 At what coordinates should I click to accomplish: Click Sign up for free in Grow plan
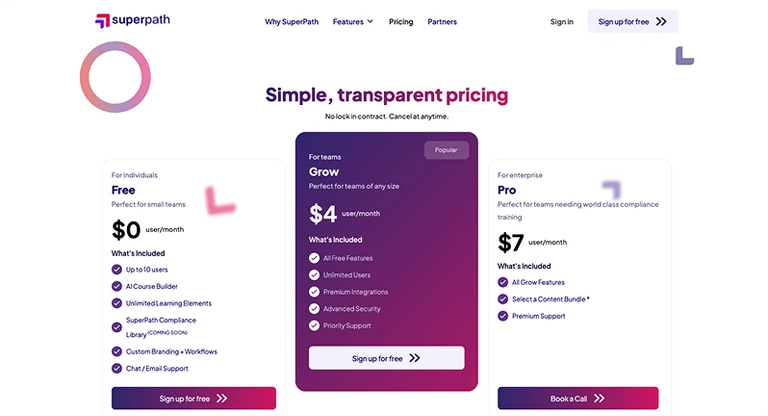pyautogui.click(x=386, y=358)
